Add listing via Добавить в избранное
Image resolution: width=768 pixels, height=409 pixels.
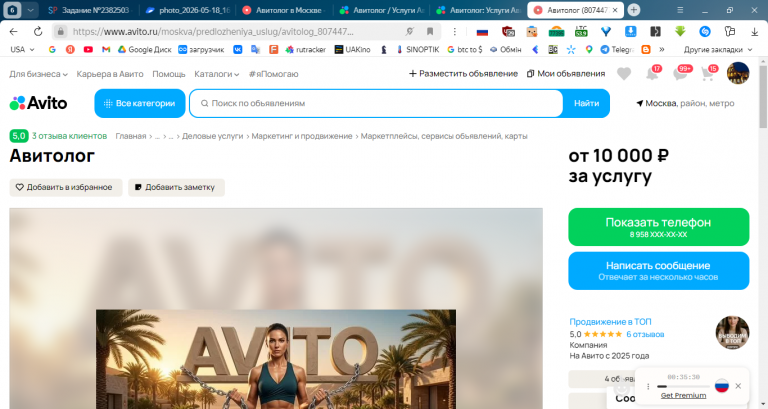(66, 187)
